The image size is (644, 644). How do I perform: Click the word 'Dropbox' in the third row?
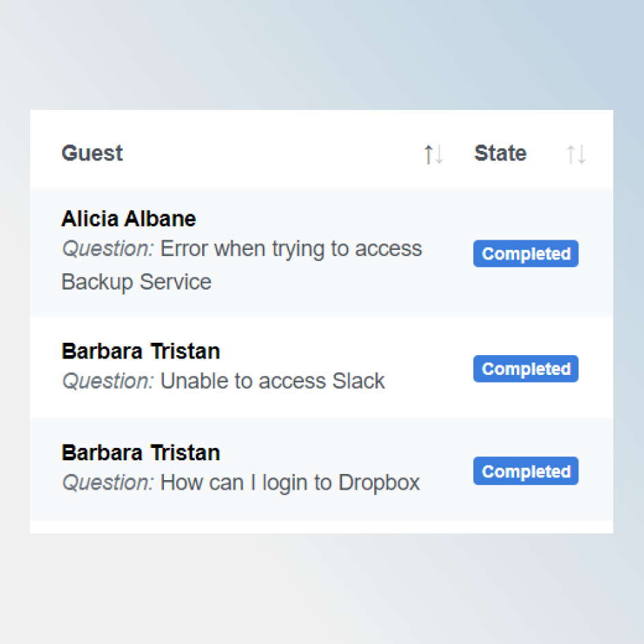tap(379, 483)
